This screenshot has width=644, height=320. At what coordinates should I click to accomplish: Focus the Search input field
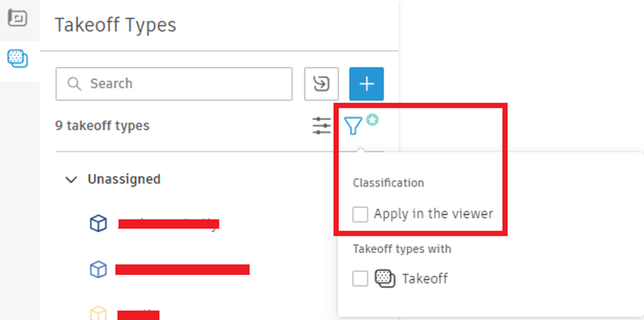click(174, 84)
